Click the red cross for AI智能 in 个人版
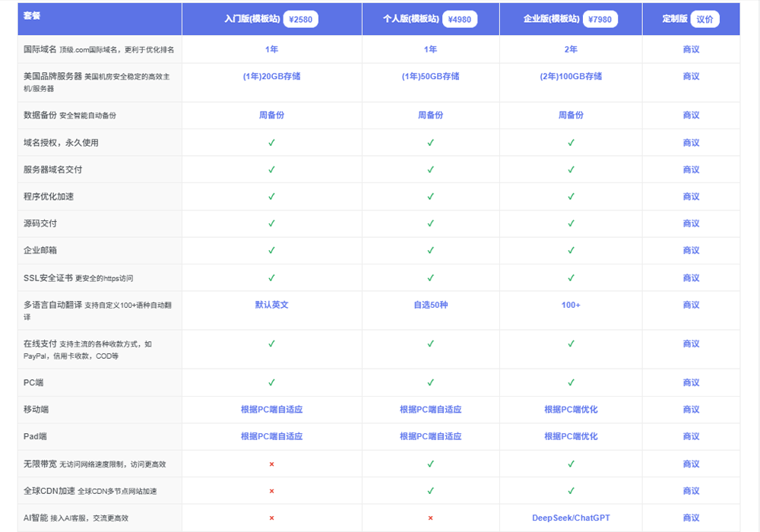Screen dimensions: 760x532 (430, 518)
